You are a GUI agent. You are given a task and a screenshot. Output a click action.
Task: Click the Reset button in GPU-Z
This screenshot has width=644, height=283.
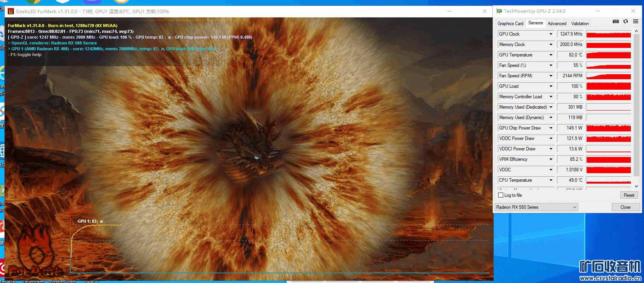629,195
